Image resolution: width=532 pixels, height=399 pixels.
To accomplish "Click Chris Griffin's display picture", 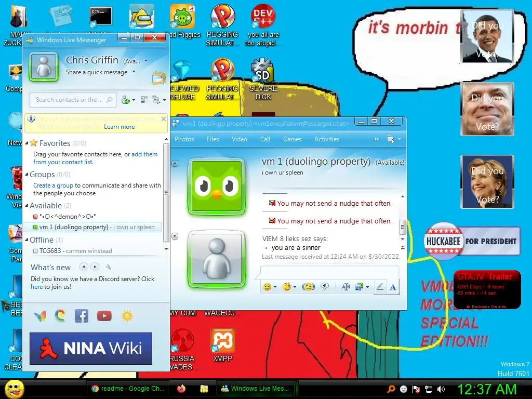I will pos(44,66).
